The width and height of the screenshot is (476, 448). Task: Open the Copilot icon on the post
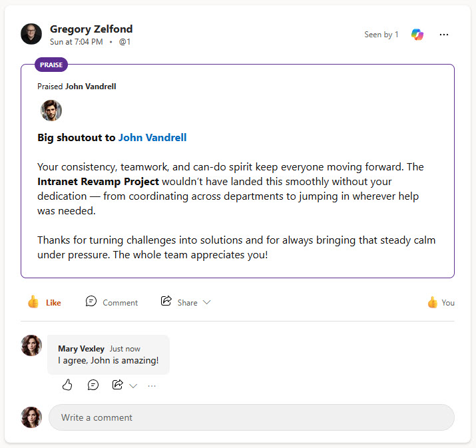point(417,35)
